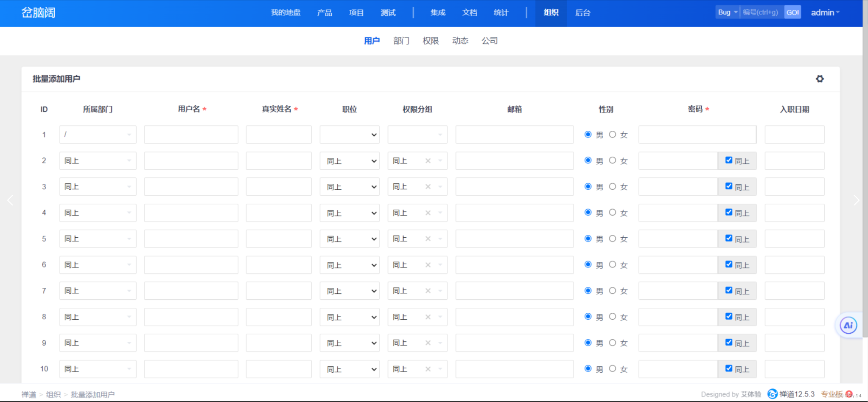This screenshot has width=868, height=402.
Task: Uncheck the password 同上 checkbox in row 6
Action: (729, 264)
